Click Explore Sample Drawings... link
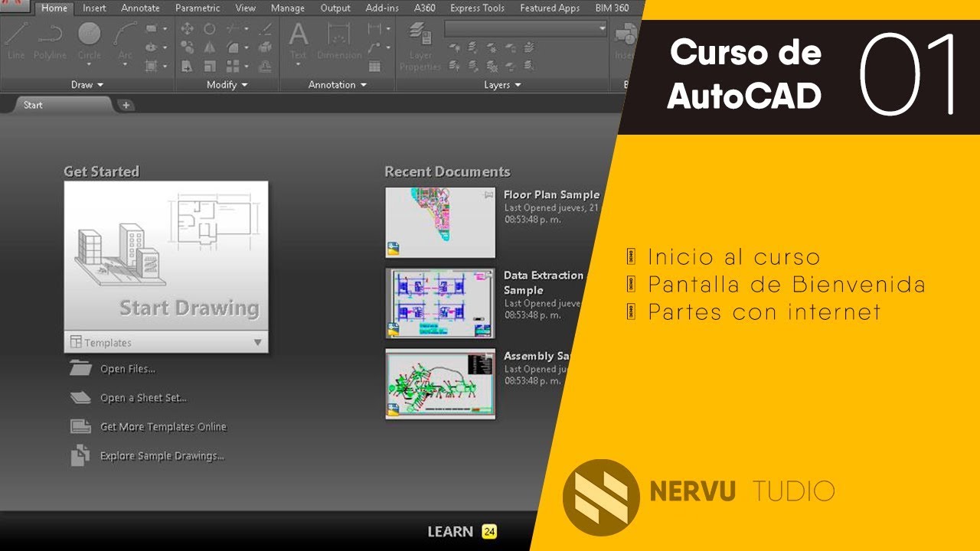Screen dimensions: 980x551 (x=162, y=456)
